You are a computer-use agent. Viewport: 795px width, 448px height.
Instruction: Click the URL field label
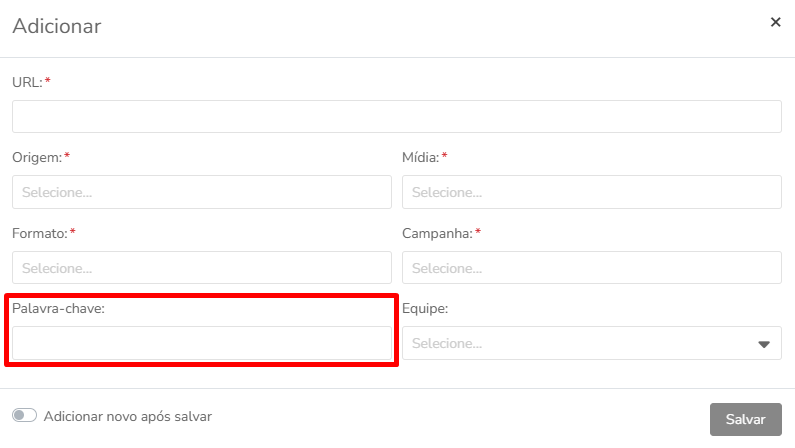click(27, 82)
